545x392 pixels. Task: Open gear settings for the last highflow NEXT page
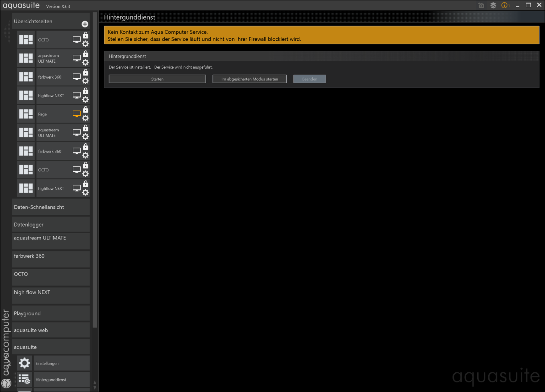tap(85, 192)
